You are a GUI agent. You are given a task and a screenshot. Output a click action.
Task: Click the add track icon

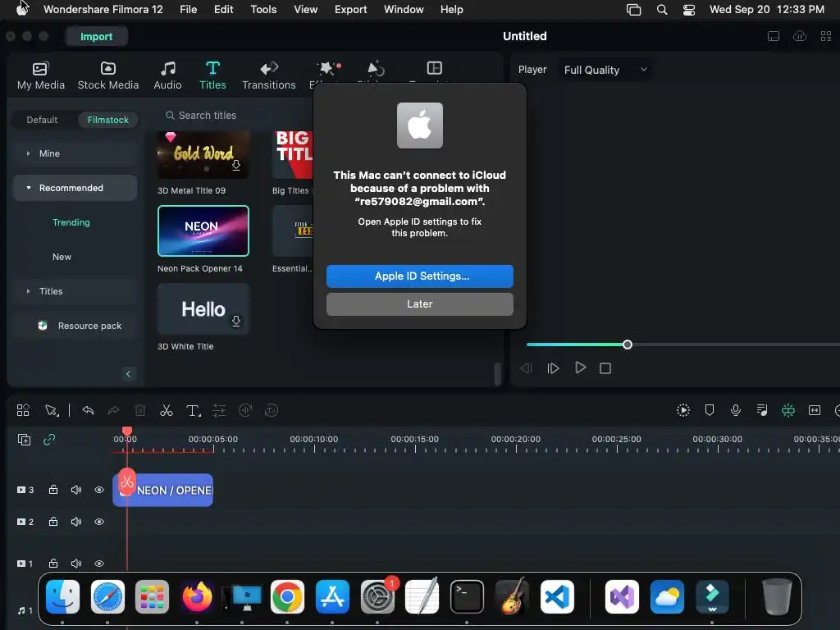[x=24, y=440]
